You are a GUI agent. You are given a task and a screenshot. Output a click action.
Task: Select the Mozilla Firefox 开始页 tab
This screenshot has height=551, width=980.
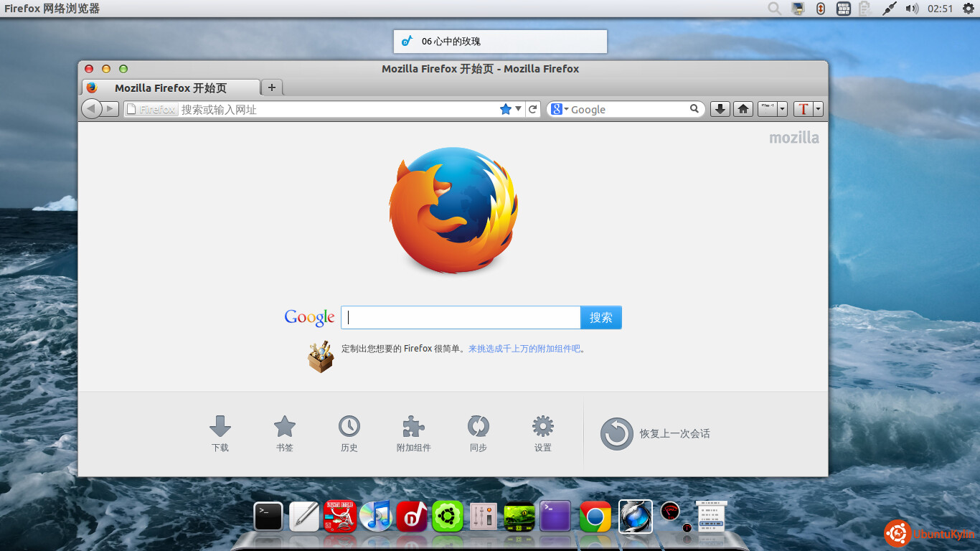171,88
